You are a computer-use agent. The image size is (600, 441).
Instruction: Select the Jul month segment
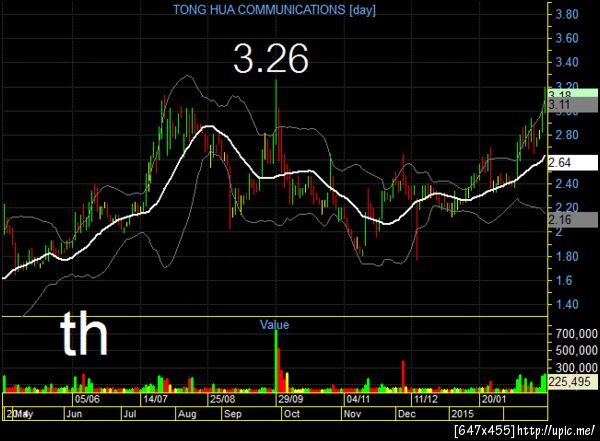pyautogui.click(x=148, y=414)
